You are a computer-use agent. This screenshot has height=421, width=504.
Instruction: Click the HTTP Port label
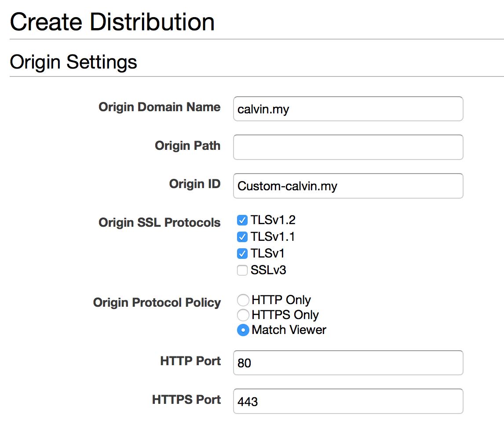click(190, 361)
